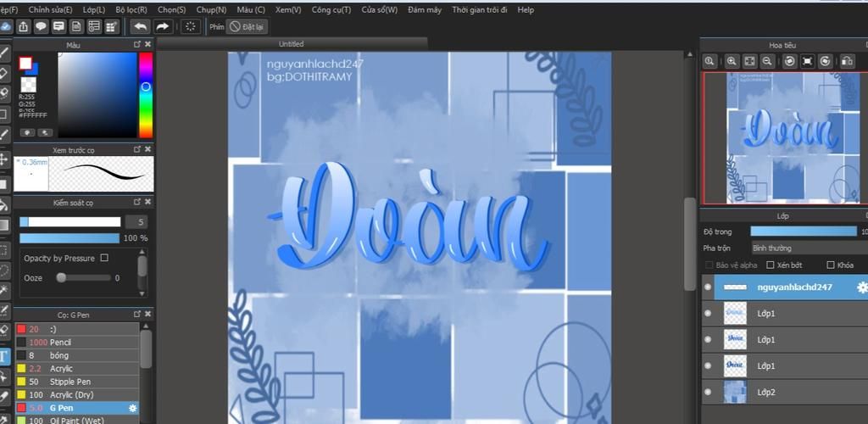Screen dimensions: 868x424
Task: Select the Stipple Pen brush
Action: point(77,382)
